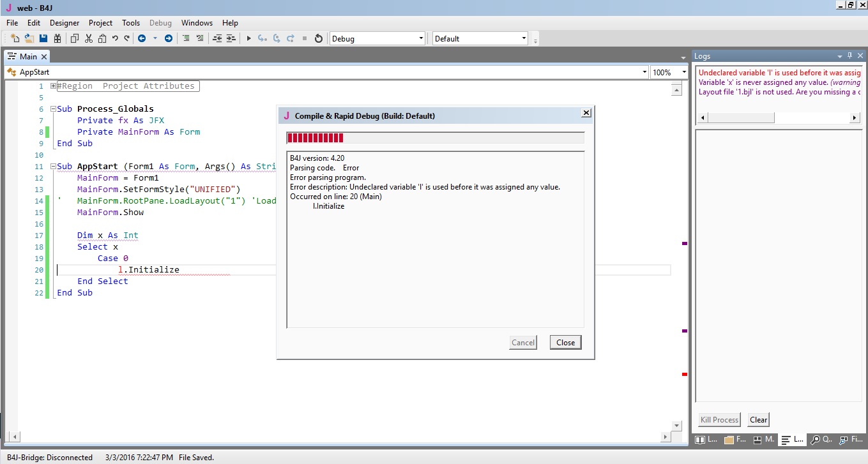Click the code editor scroll up arrow
868x464 pixels.
tap(676, 90)
